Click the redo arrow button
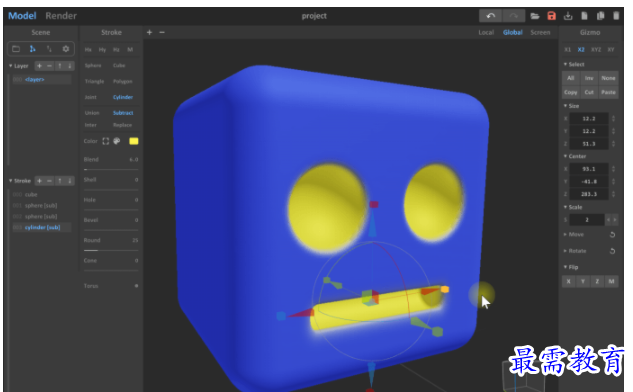The height and width of the screenshot is (392, 633). pos(514,16)
